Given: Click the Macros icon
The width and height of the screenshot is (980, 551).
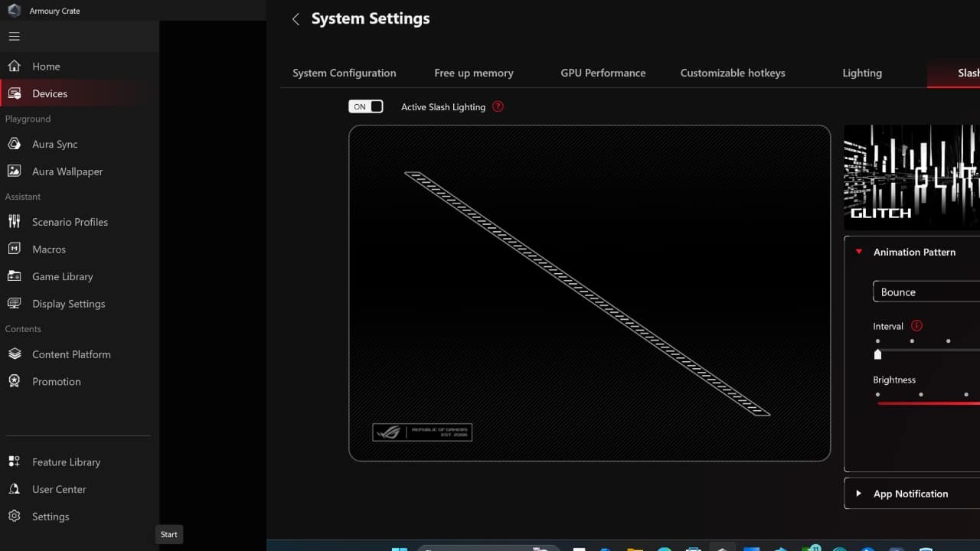Looking at the screenshot, I should pos(14,249).
